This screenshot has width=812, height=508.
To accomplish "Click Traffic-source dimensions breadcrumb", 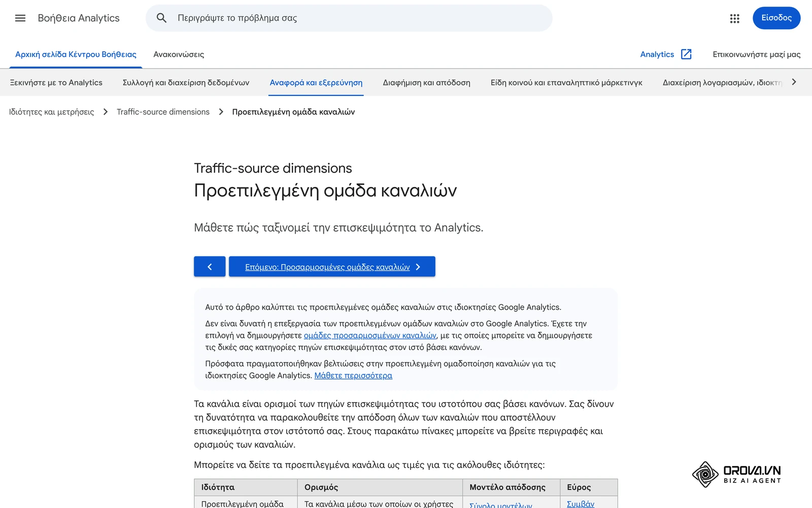I will coord(163,112).
